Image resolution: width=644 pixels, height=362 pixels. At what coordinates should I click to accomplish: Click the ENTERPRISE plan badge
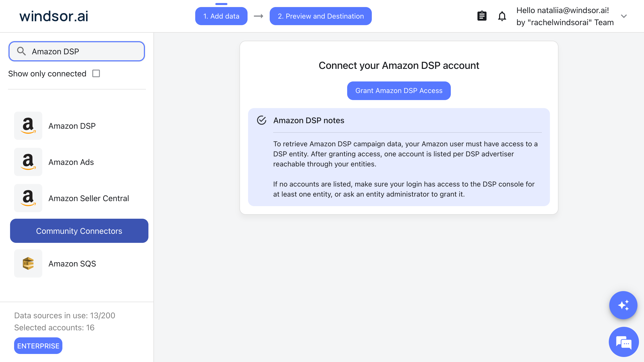[x=38, y=346]
